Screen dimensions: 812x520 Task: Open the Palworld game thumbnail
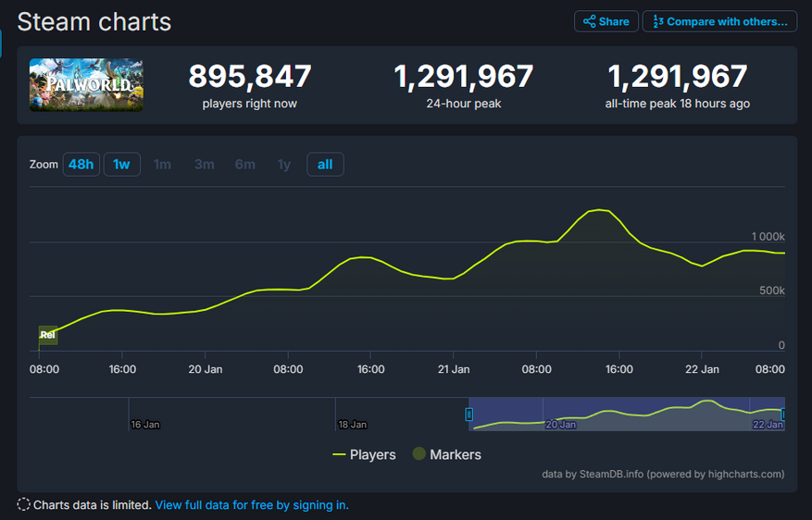[86, 85]
